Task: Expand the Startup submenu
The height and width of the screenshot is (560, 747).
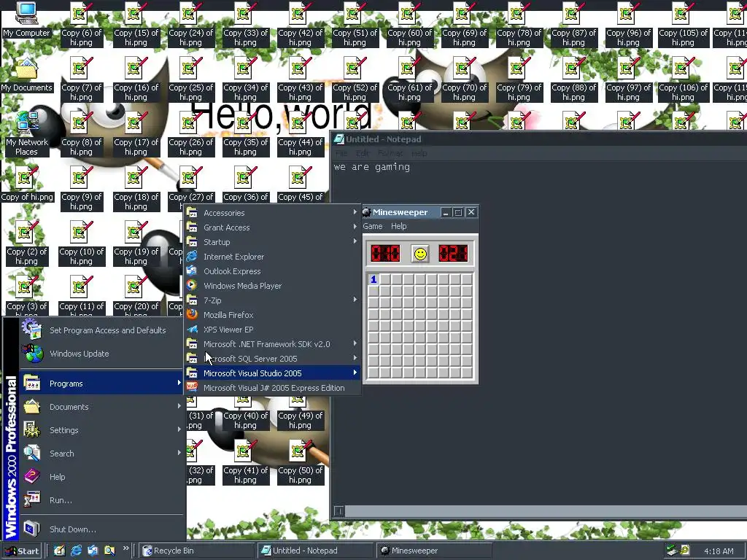Action: [x=272, y=242]
